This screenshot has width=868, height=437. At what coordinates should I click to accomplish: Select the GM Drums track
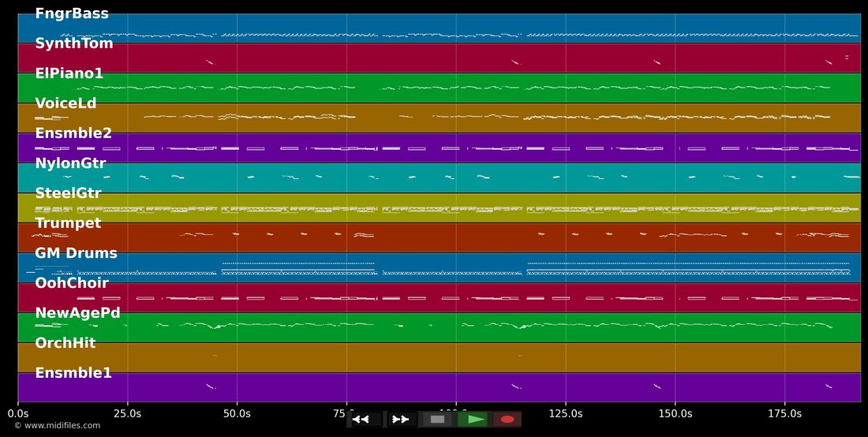[439, 267]
